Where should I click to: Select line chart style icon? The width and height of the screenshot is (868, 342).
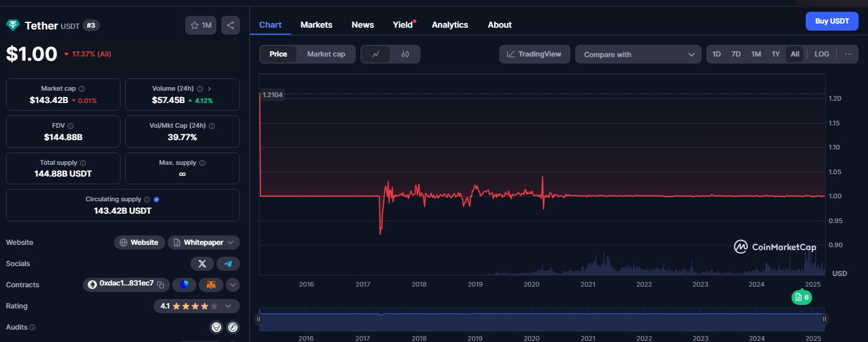pos(376,54)
